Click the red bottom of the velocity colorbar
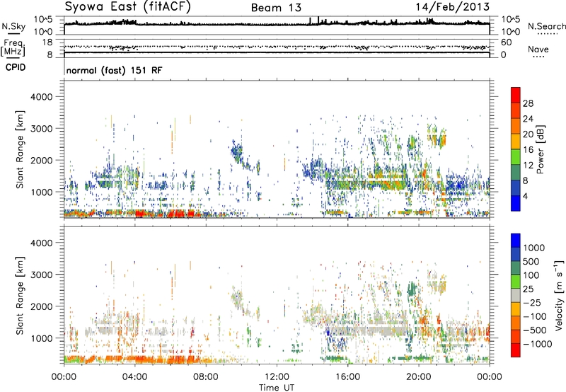This screenshot has height=392, width=566. click(516, 350)
